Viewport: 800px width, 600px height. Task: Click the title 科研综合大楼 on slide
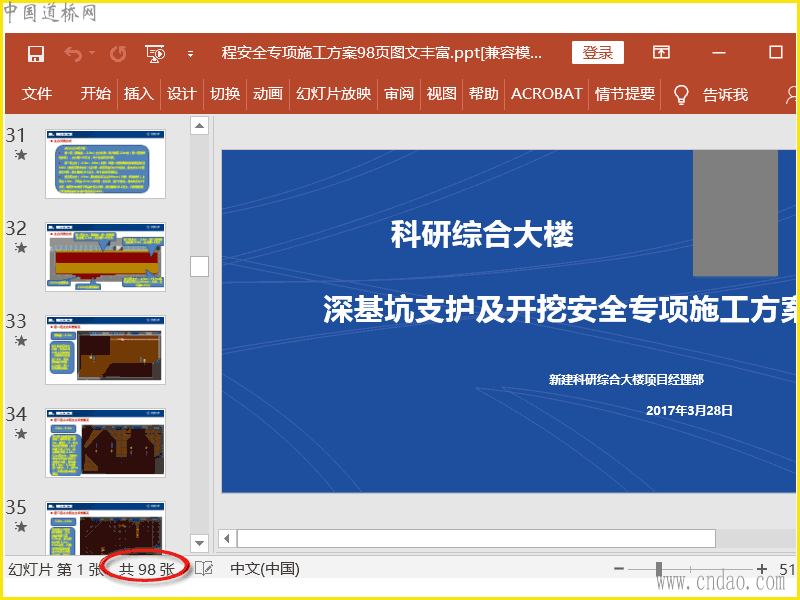pyautogui.click(x=482, y=235)
